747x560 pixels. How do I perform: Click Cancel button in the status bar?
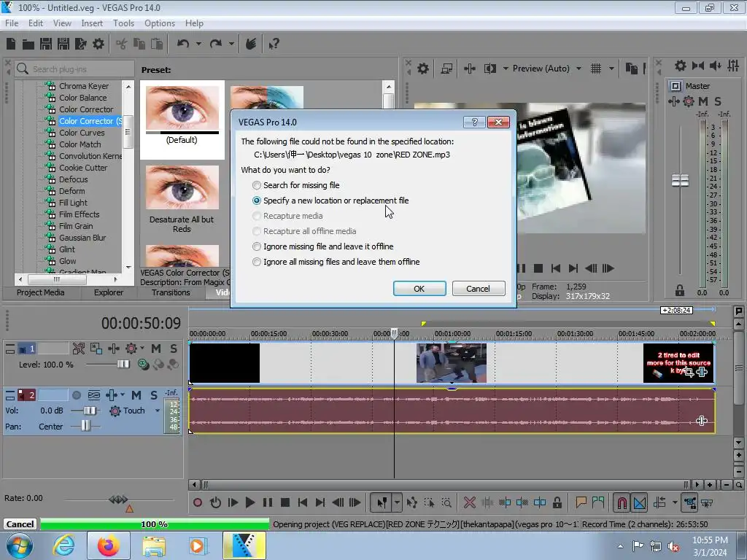(20, 524)
